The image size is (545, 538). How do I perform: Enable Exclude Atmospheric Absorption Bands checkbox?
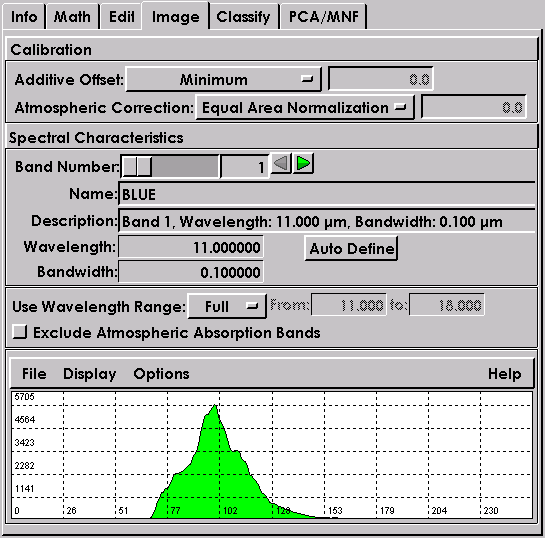pos(20,332)
